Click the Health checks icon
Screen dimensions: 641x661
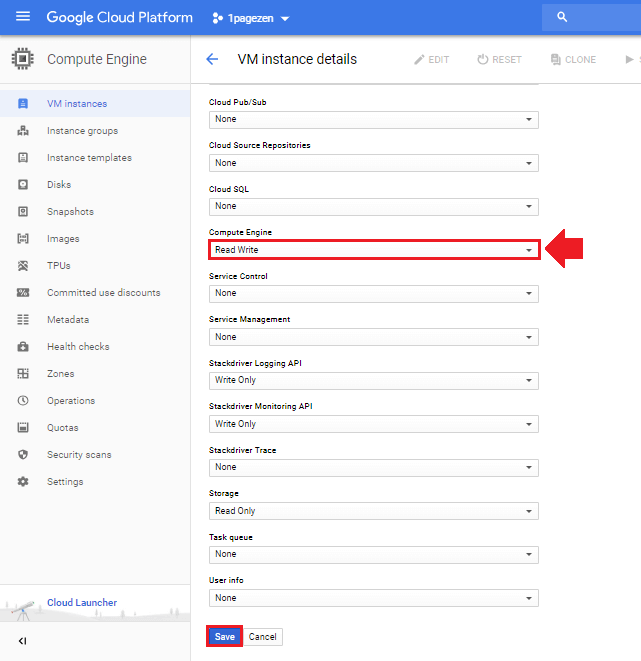pos(23,347)
